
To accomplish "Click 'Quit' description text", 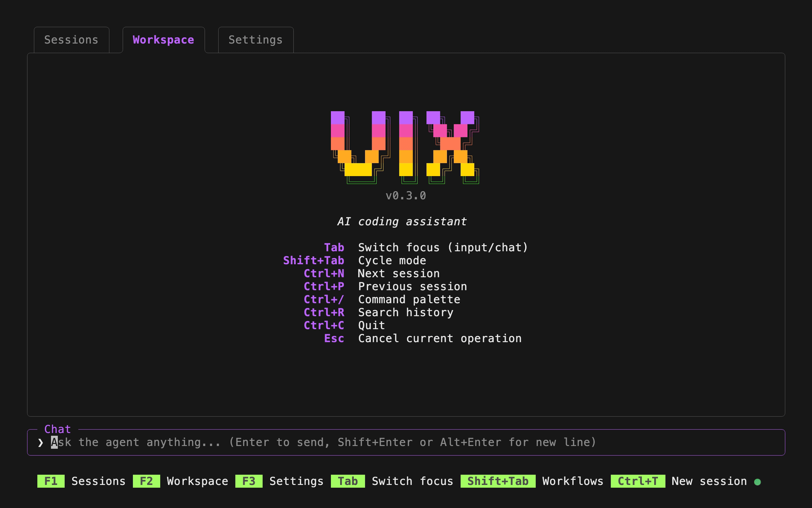I will click(x=371, y=325).
